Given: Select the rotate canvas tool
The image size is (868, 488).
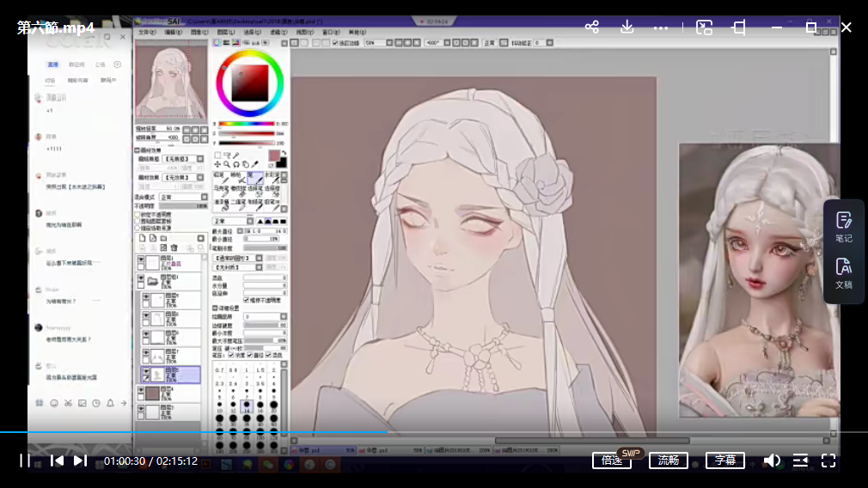Looking at the screenshot, I should tap(236, 164).
